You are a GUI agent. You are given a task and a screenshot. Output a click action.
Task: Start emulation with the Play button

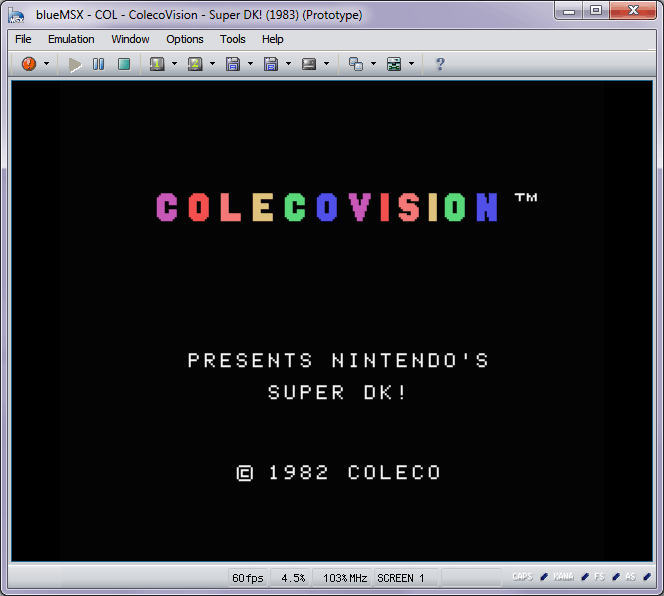(x=75, y=64)
